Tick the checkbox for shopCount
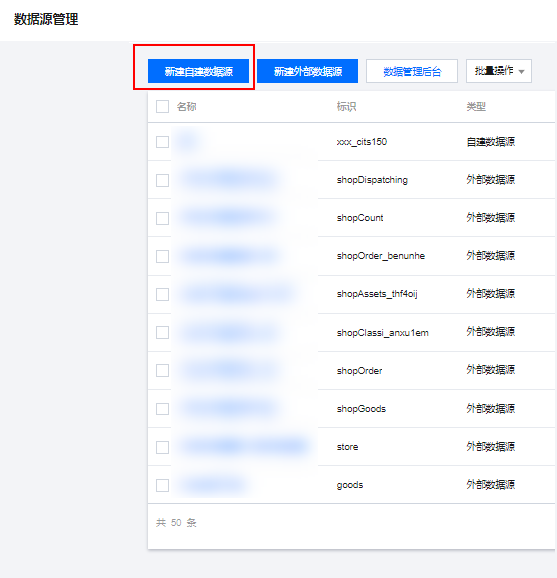Viewport: 557px width, 578px height. 162,218
